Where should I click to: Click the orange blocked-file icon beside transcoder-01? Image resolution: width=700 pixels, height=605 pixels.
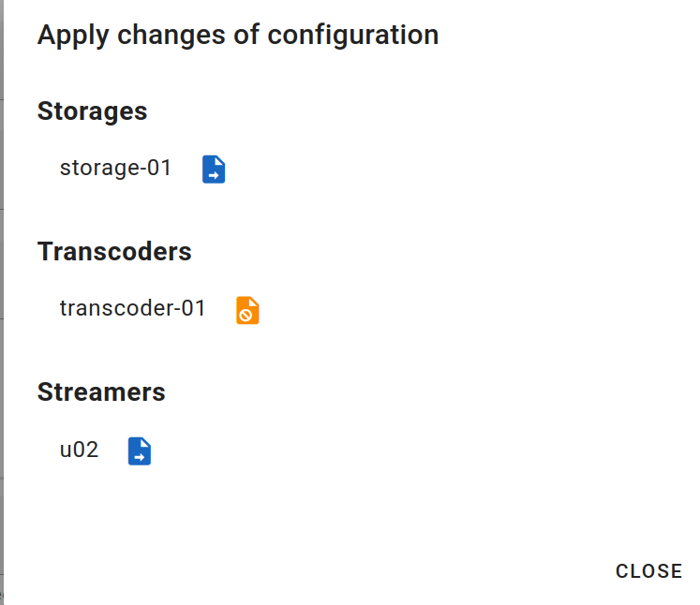tap(247, 310)
